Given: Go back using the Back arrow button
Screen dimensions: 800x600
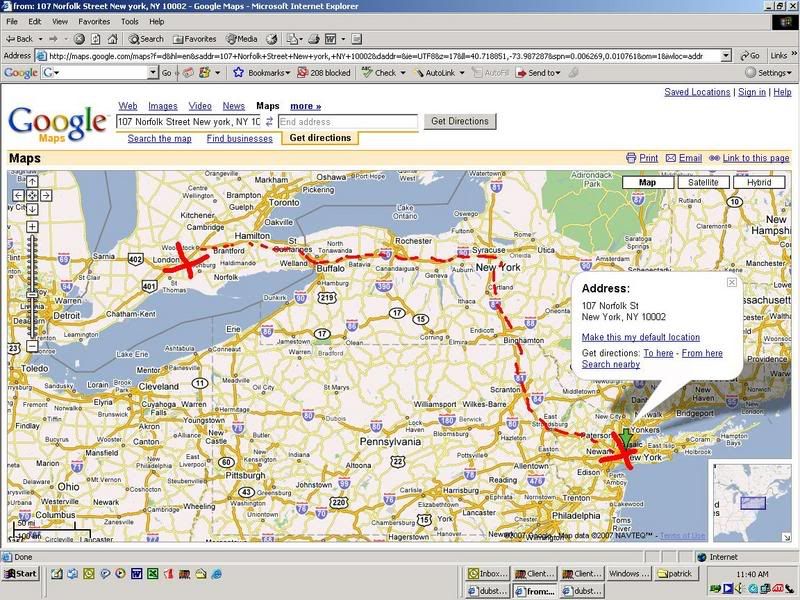Looking at the screenshot, I should pos(19,39).
